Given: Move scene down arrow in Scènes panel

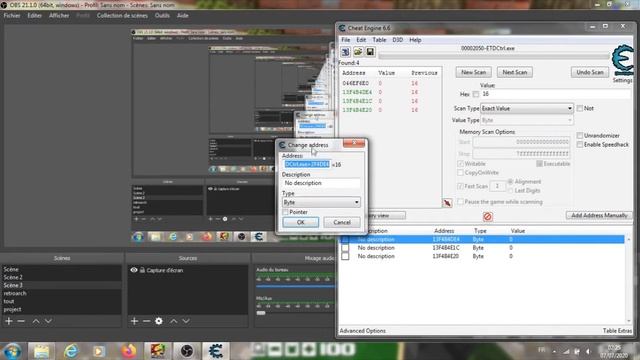Looking at the screenshot, I should tap(48, 321).
